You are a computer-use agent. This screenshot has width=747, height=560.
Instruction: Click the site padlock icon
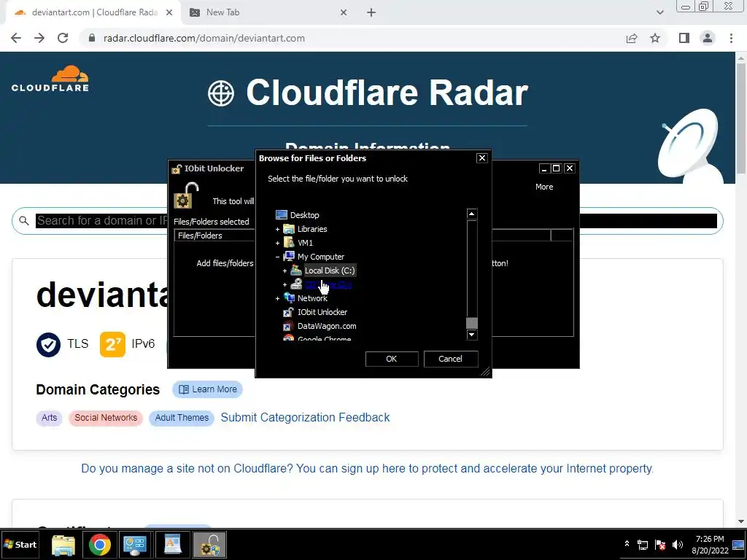pyautogui.click(x=92, y=38)
